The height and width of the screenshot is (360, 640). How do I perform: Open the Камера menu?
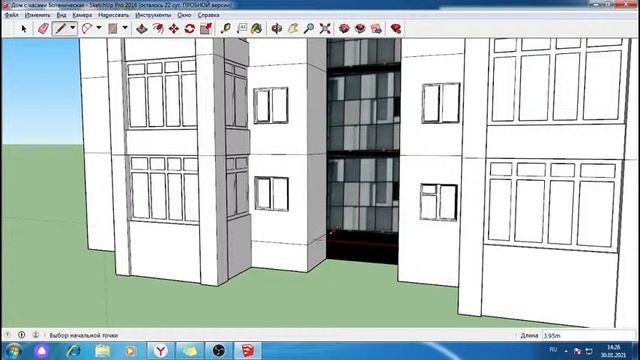[x=82, y=15]
